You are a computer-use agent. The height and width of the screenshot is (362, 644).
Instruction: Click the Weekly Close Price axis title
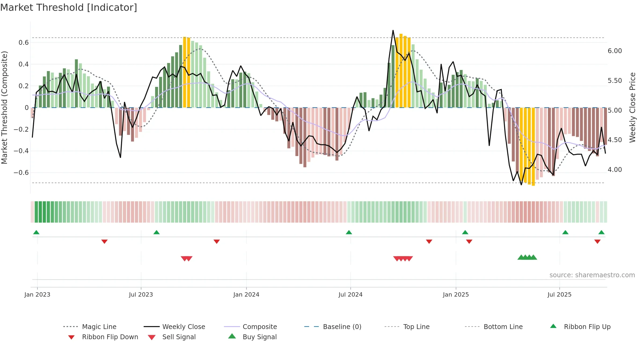pos(632,107)
